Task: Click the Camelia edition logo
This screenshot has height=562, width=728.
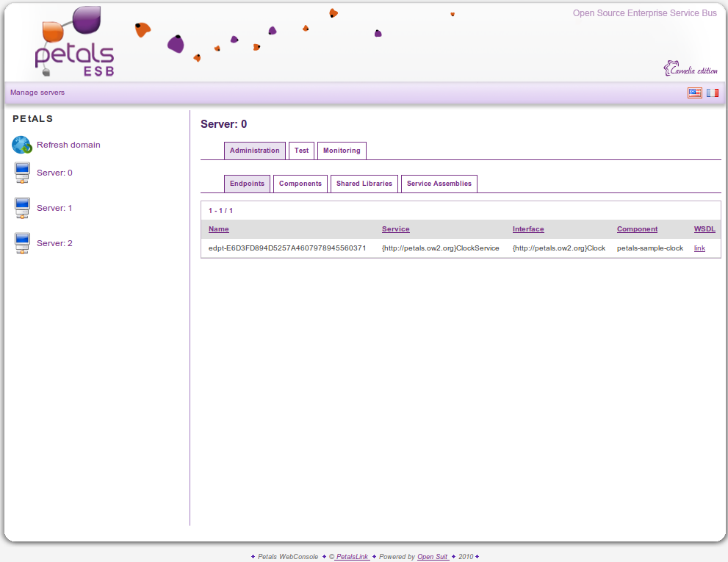Action: pyautogui.click(x=691, y=69)
